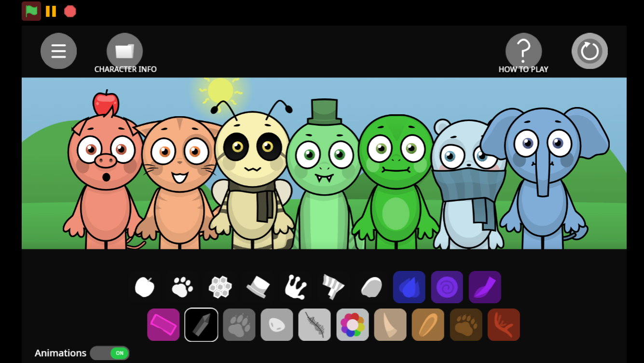Open the How To Play help
644x363 pixels.
523,51
